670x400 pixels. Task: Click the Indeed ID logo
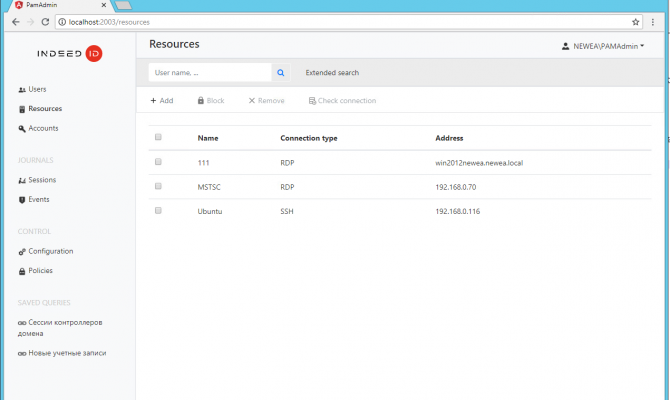pyautogui.click(x=69, y=53)
